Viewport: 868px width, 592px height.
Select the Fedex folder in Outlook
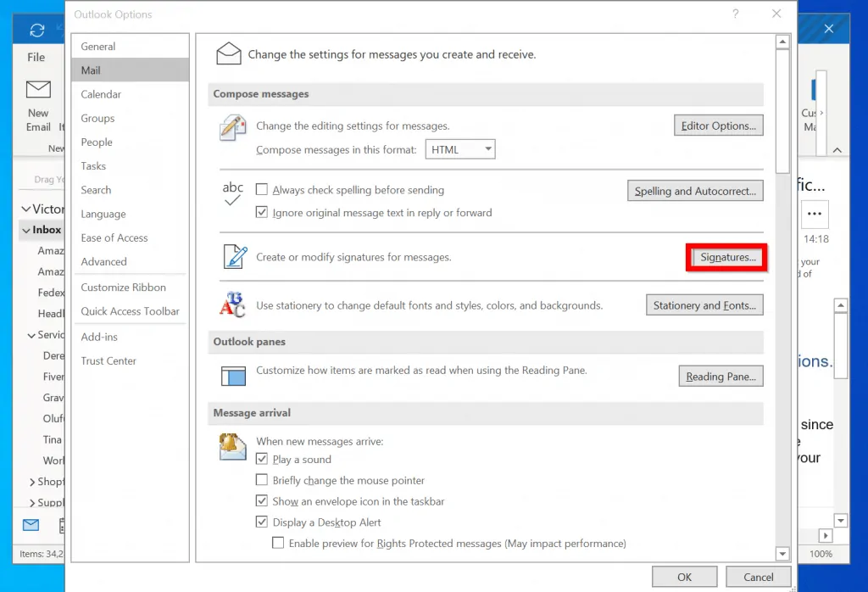(51, 293)
